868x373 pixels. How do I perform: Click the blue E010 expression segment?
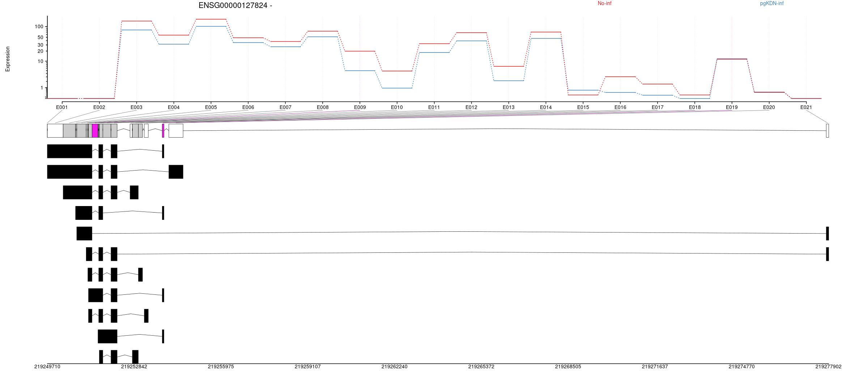pyautogui.click(x=397, y=88)
